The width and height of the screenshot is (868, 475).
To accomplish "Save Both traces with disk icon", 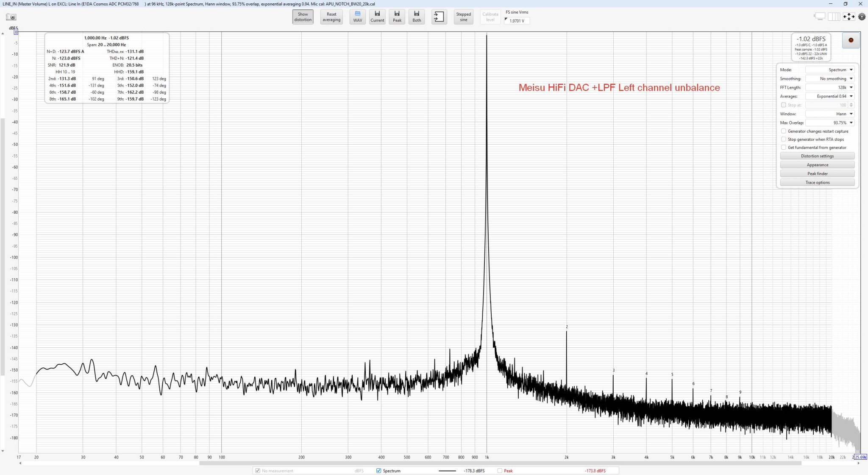I will pos(417,17).
